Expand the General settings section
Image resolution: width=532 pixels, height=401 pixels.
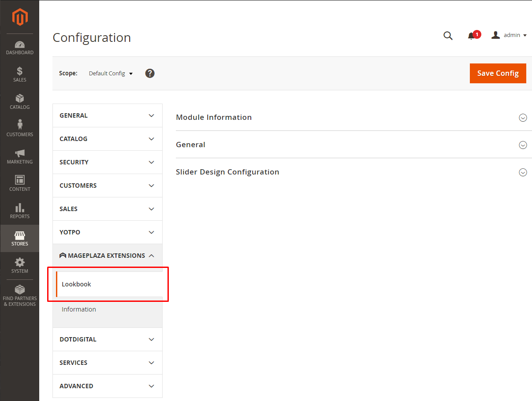click(523, 145)
